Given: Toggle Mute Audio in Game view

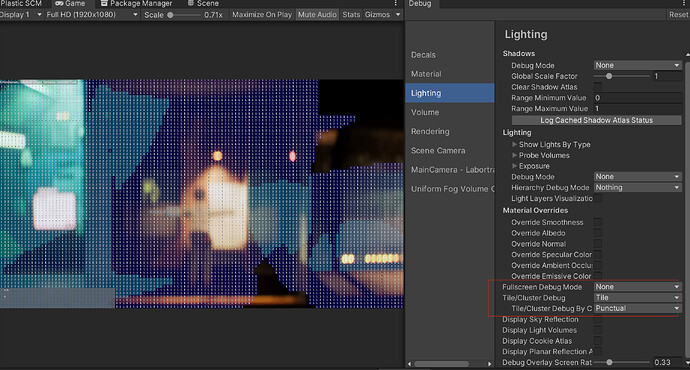Looking at the screenshot, I should coord(317,15).
